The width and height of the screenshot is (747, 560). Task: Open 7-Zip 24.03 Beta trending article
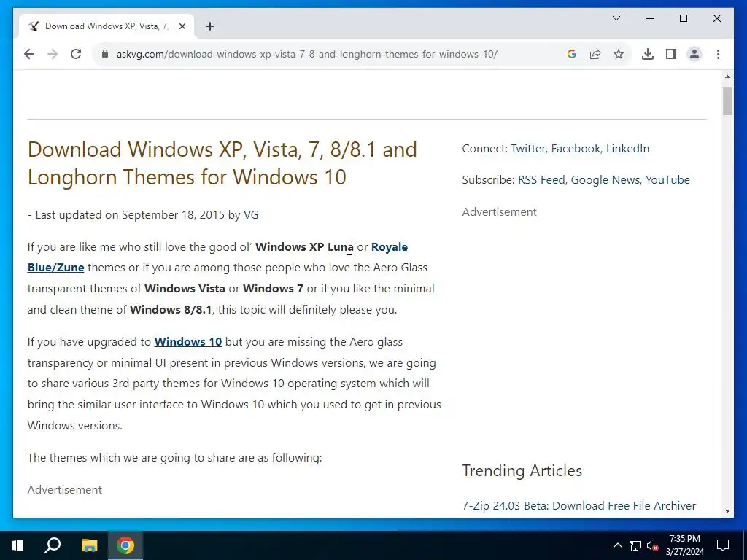pyautogui.click(x=578, y=506)
